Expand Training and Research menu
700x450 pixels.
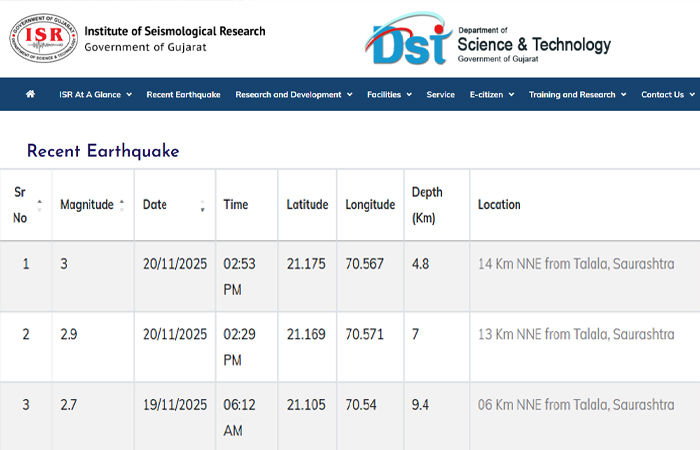click(x=577, y=95)
